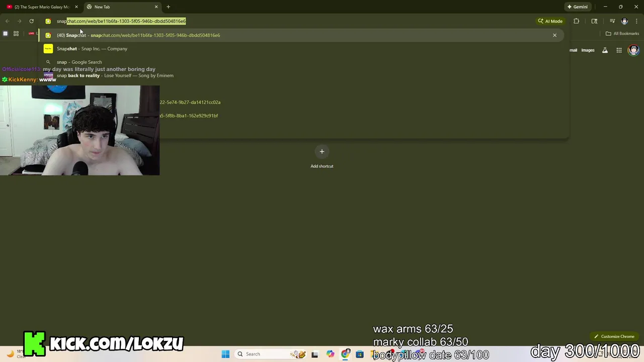Click the Snapchat ghost icon in suggestion

click(x=48, y=35)
